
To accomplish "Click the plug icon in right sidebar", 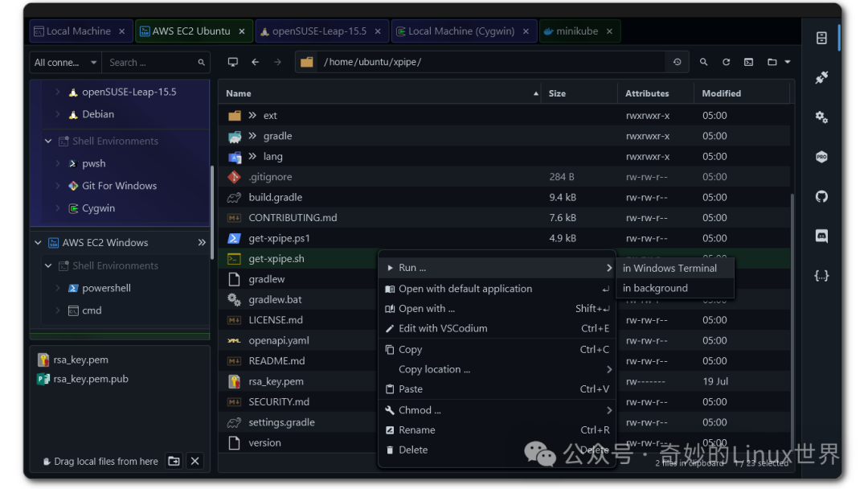I will point(821,77).
